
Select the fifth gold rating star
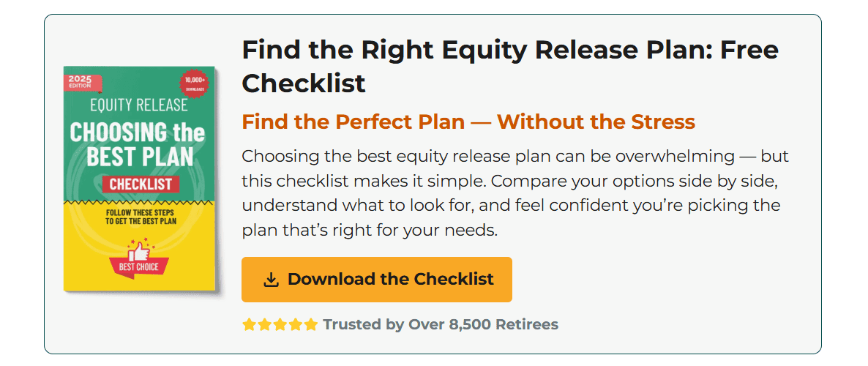[311, 324]
